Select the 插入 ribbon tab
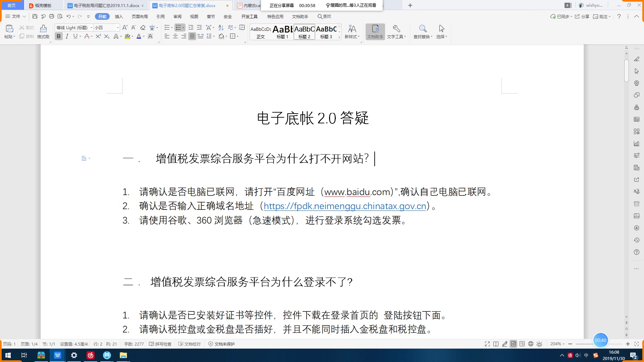The width and height of the screenshot is (644, 362). click(x=118, y=16)
